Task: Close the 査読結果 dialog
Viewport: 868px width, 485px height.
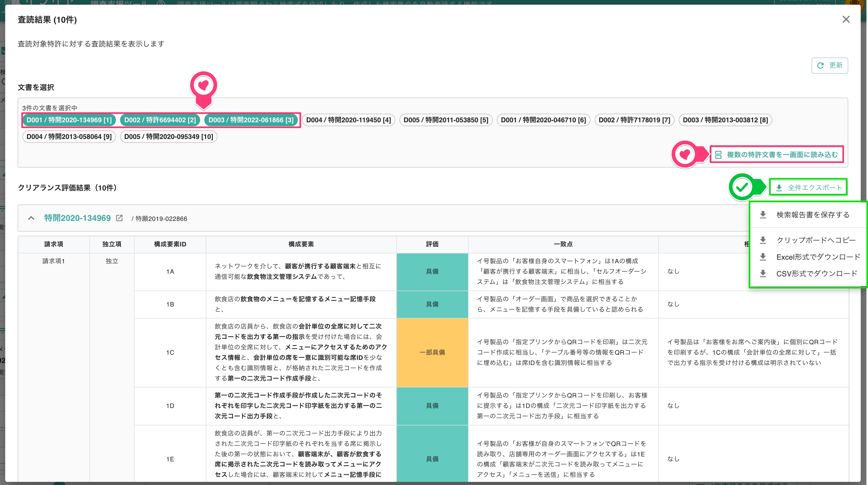Action: (846, 20)
